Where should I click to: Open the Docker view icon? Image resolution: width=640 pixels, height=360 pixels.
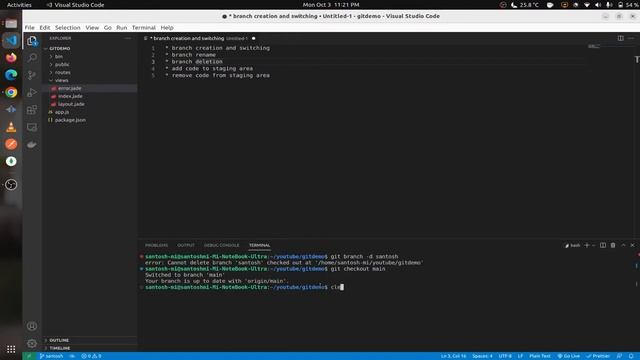[x=32, y=144]
